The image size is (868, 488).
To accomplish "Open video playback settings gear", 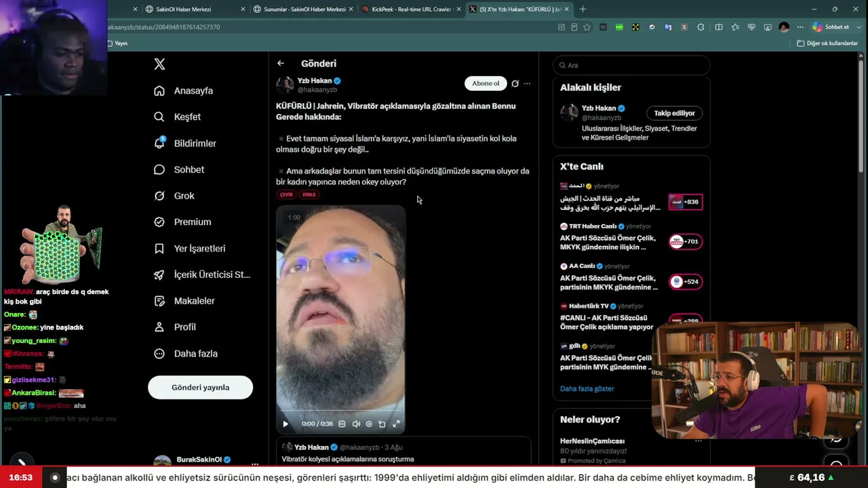I will [369, 424].
